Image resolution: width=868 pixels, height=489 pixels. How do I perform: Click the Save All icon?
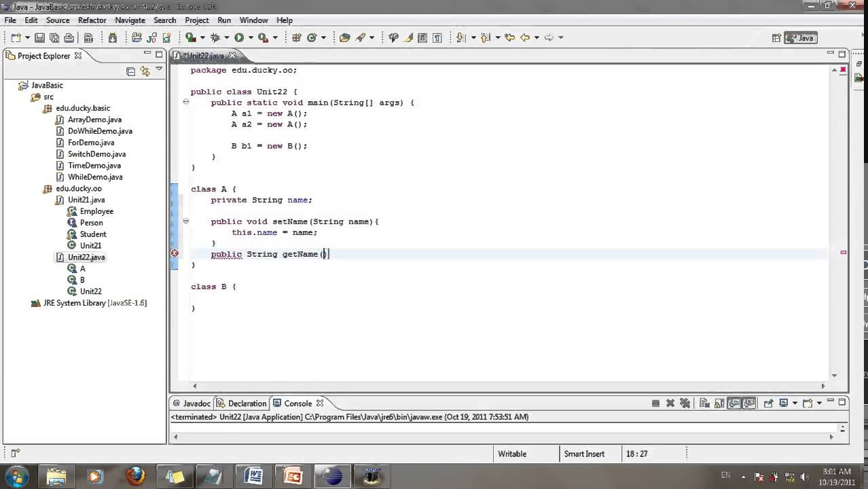click(x=54, y=38)
